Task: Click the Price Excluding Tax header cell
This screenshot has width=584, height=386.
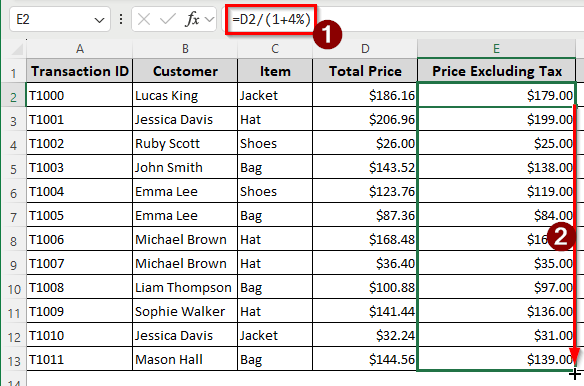Action: [496, 71]
